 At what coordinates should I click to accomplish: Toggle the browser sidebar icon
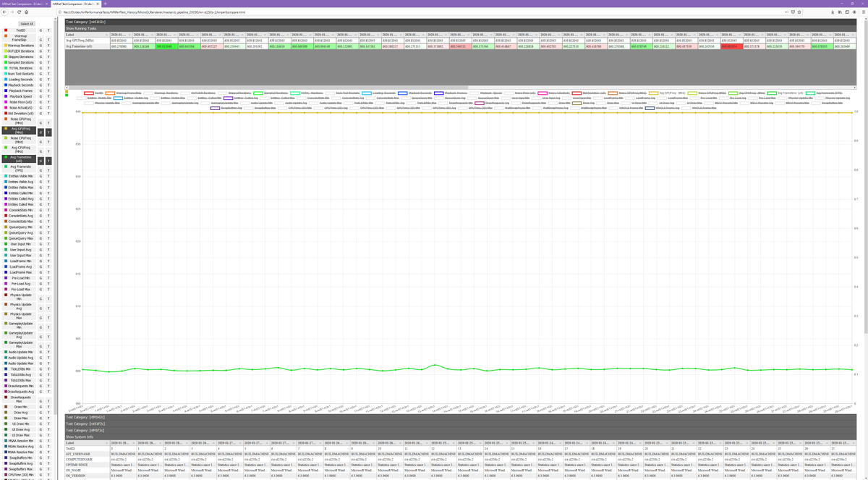[847, 12]
